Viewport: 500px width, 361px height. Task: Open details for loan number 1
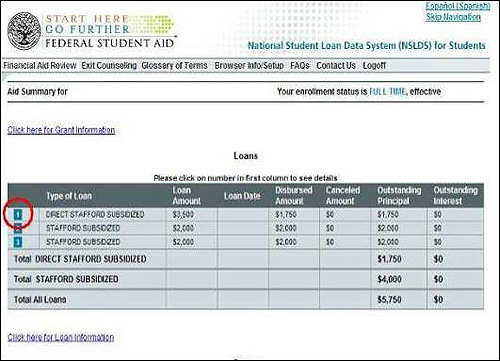point(18,215)
